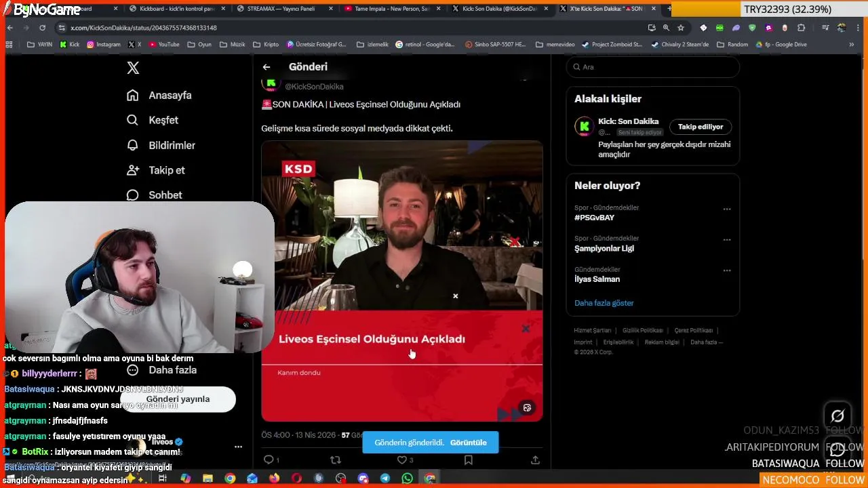Open account menu dots next to liveos
868x488 pixels.
238,447
